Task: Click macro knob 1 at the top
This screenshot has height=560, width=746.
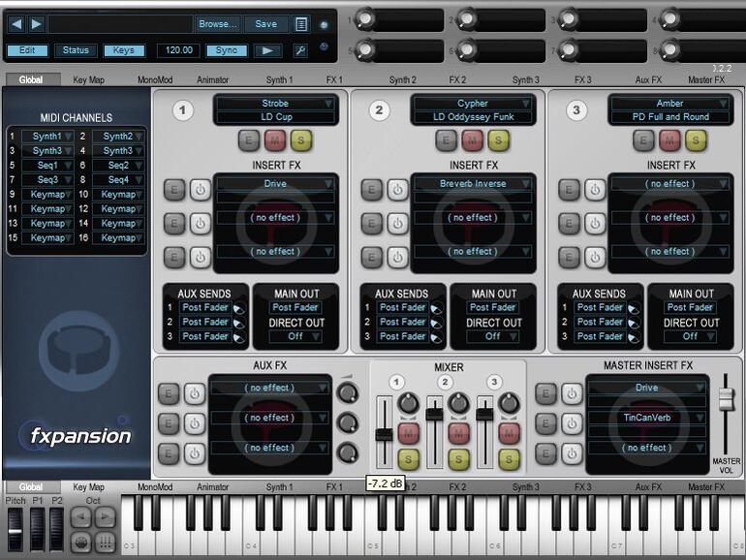Action: (x=365, y=19)
